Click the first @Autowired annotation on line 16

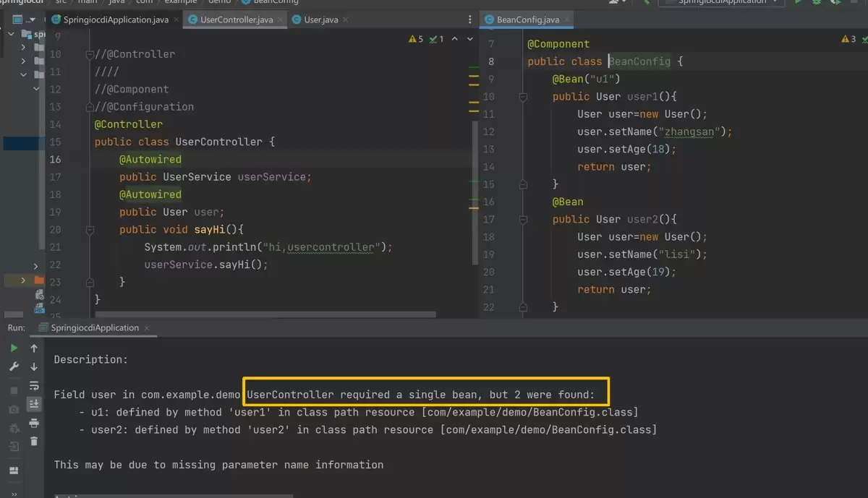150,159
